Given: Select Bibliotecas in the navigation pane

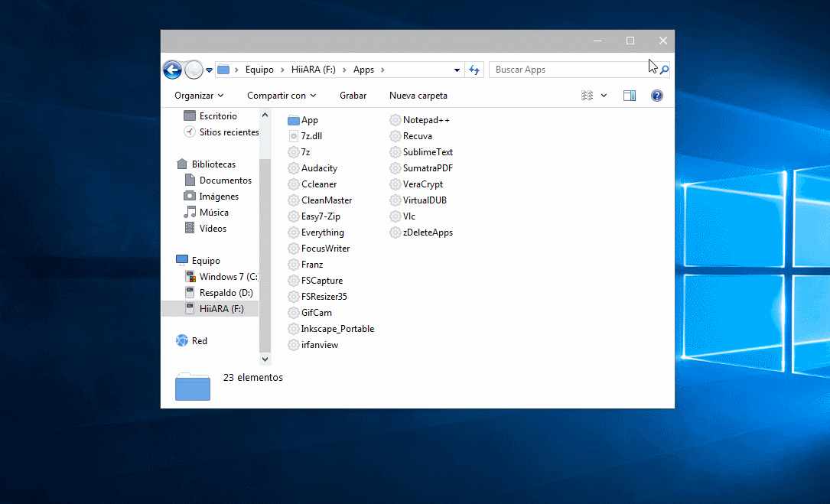Looking at the screenshot, I should (206, 164).
